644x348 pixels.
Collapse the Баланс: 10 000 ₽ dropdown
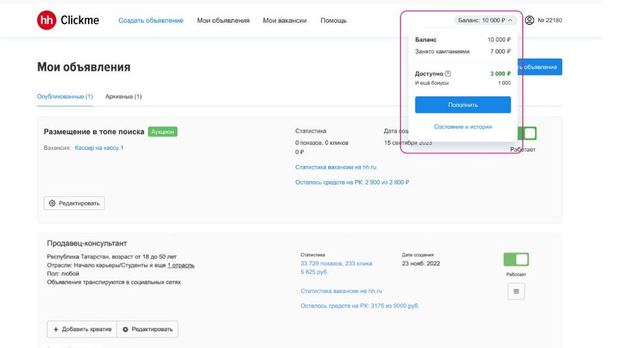tap(485, 20)
